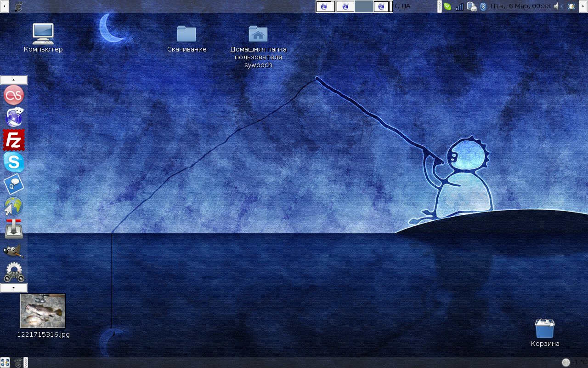Select the 1221715316.jpg image thumbnail
The height and width of the screenshot is (368, 588).
tap(43, 311)
